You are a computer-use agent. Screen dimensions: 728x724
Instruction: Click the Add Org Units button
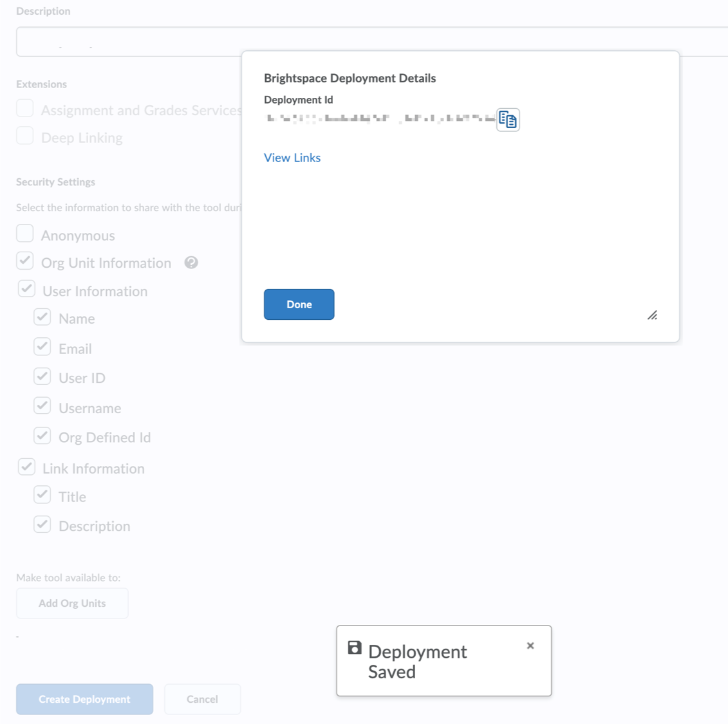point(72,604)
